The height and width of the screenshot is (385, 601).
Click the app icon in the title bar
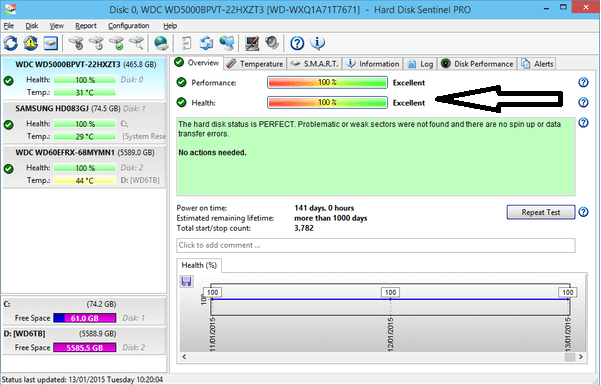coord(10,9)
